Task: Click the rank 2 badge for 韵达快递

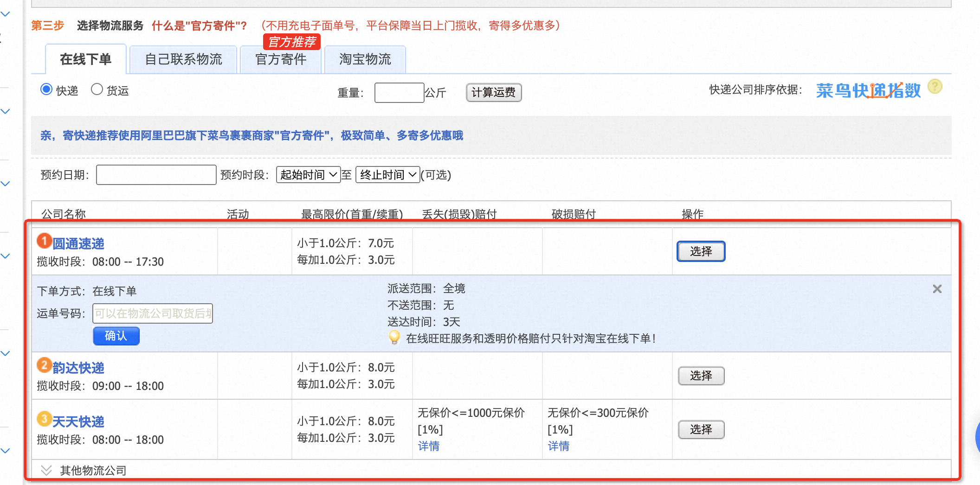Action: [44, 365]
